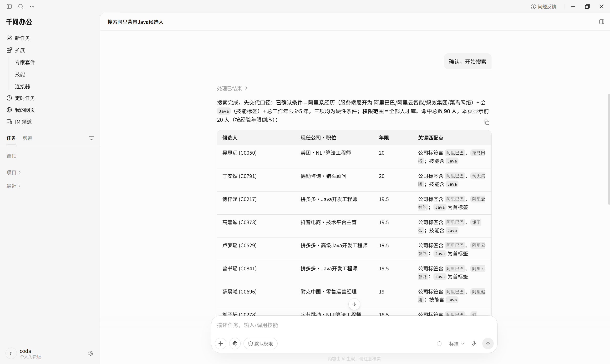Image resolution: width=610 pixels, height=364 pixels.
Task: Open 我的网页 in sidebar
Action: pos(20,110)
